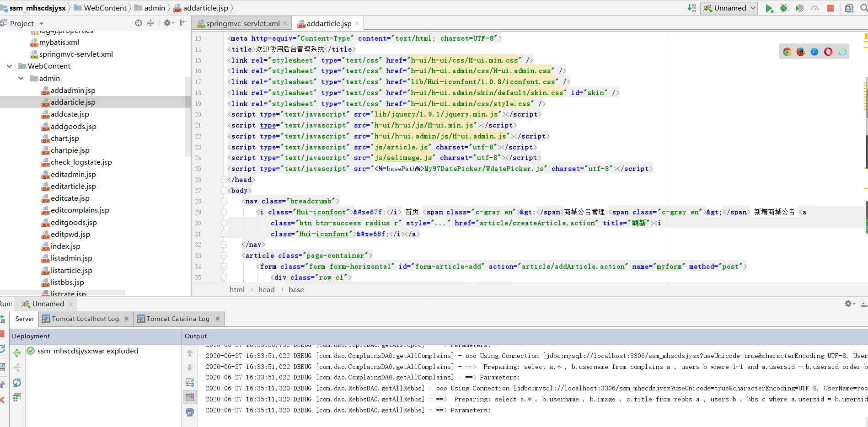This screenshot has height=427, width=868.
Task: Hide the Project tool window
Action: pos(183,23)
